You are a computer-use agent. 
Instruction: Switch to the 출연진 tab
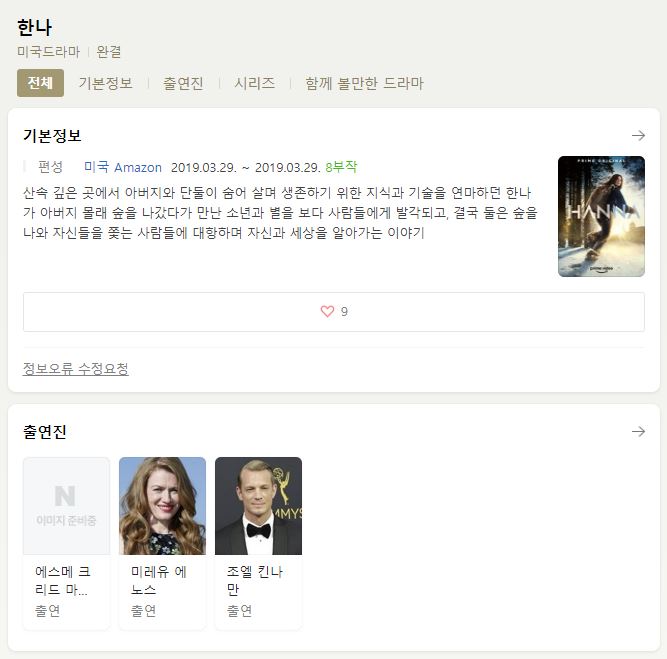tap(183, 83)
